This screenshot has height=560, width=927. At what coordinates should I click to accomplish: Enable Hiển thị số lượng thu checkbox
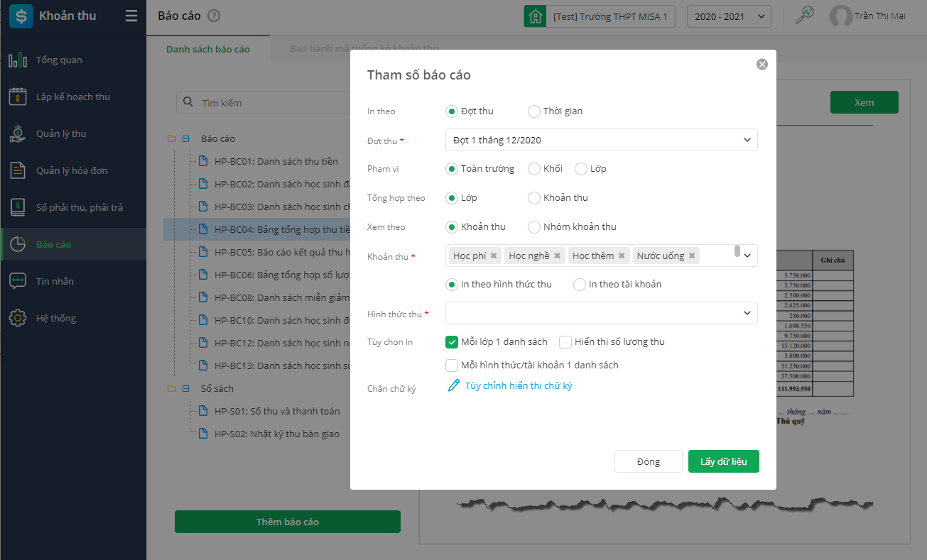click(x=565, y=342)
